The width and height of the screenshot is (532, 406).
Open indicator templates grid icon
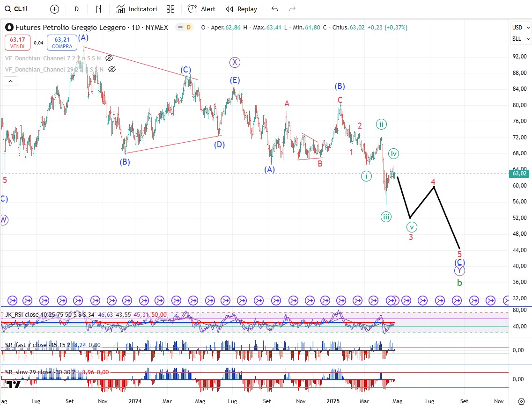click(x=170, y=9)
